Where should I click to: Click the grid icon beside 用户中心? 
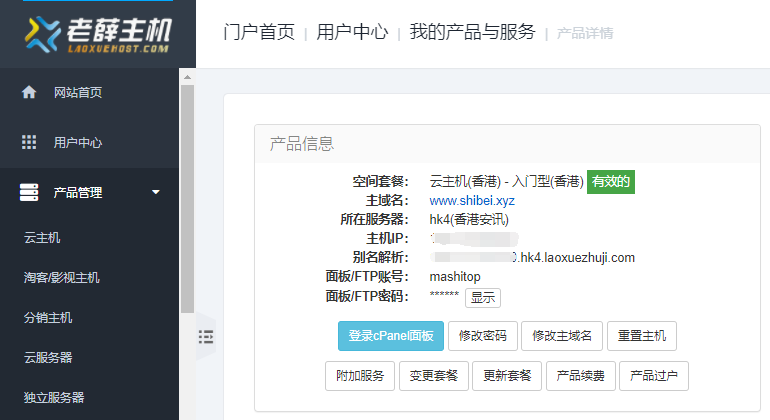point(29,143)
